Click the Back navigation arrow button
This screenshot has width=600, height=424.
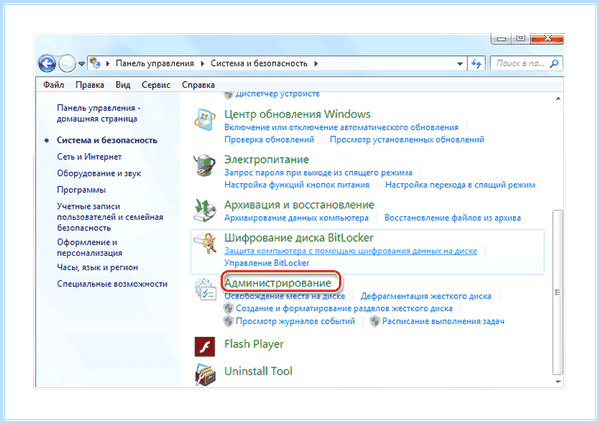tap(47, 64)
